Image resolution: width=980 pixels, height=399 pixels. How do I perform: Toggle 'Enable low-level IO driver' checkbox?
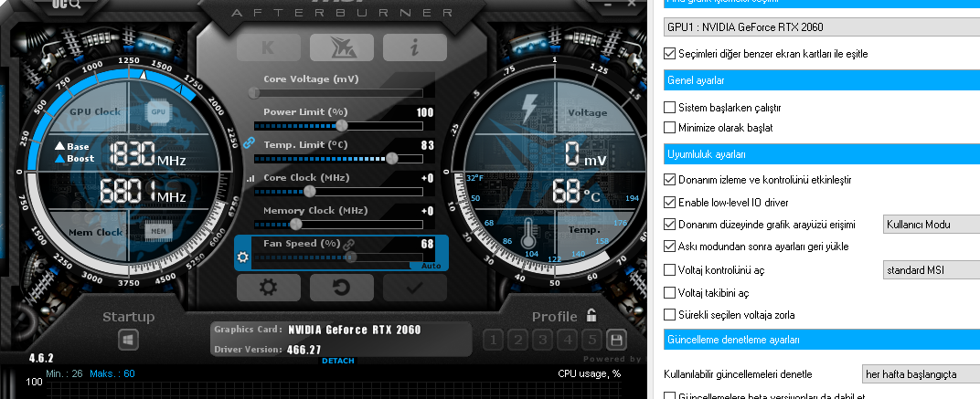[x=669, y=203]
